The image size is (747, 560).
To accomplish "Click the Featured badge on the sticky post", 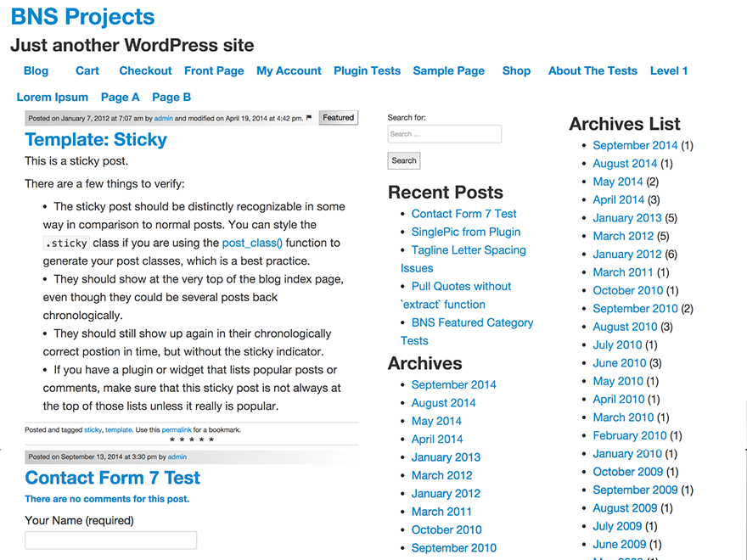I will pyautogui.click(x=338, y=118).
